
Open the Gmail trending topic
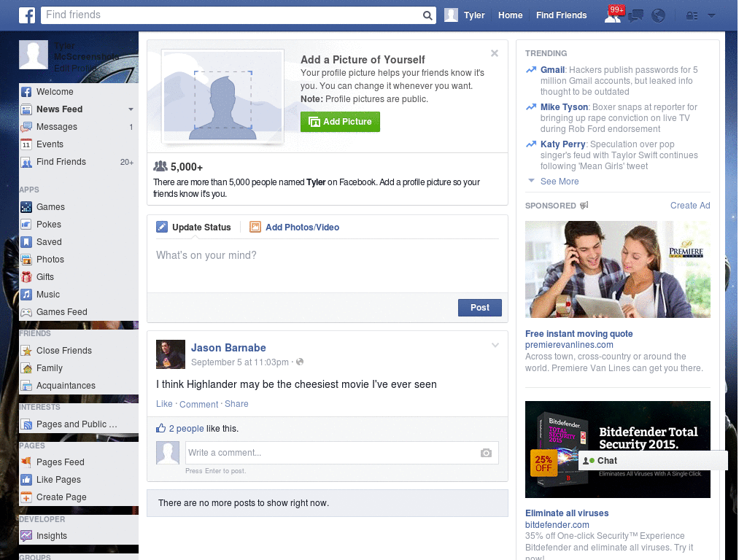(x=552, y=70)
